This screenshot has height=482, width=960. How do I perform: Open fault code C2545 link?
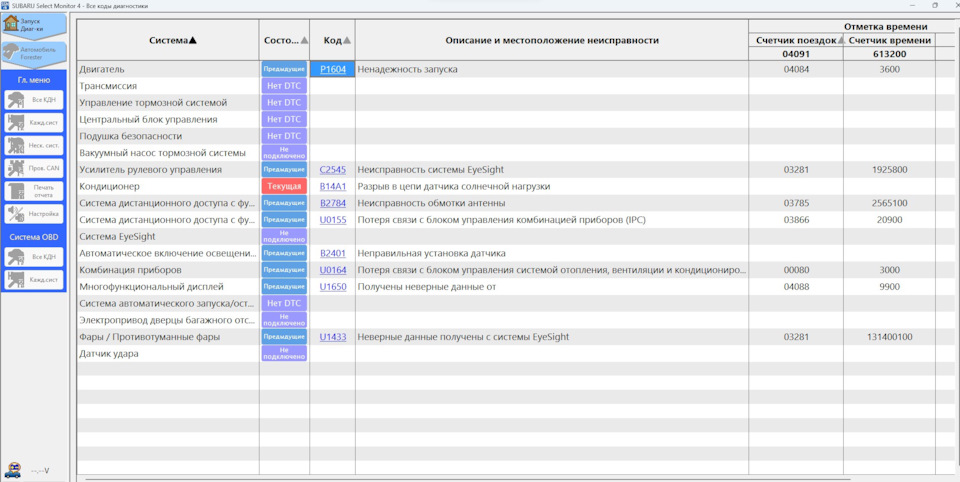pyautogui.click(x=332, y=170)
